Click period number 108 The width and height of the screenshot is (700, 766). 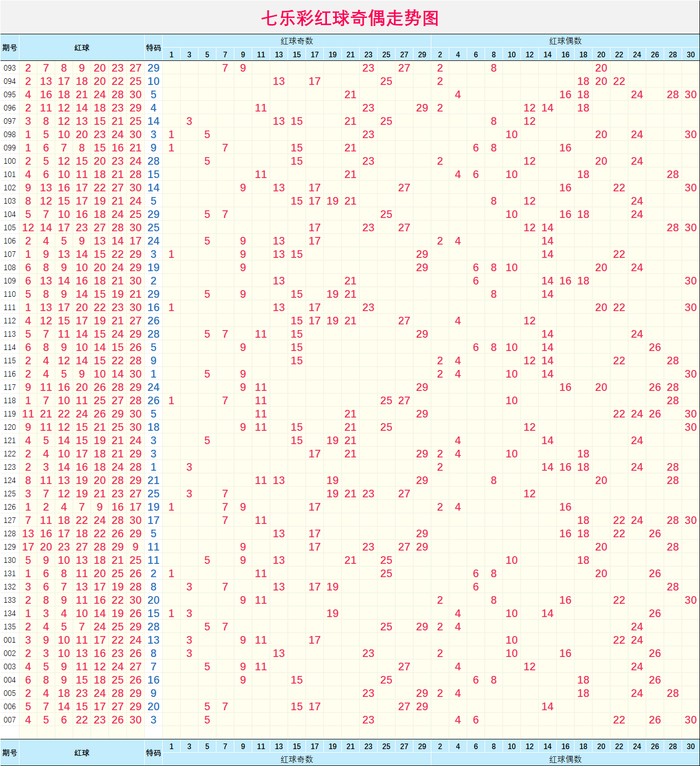pos(10,268)
